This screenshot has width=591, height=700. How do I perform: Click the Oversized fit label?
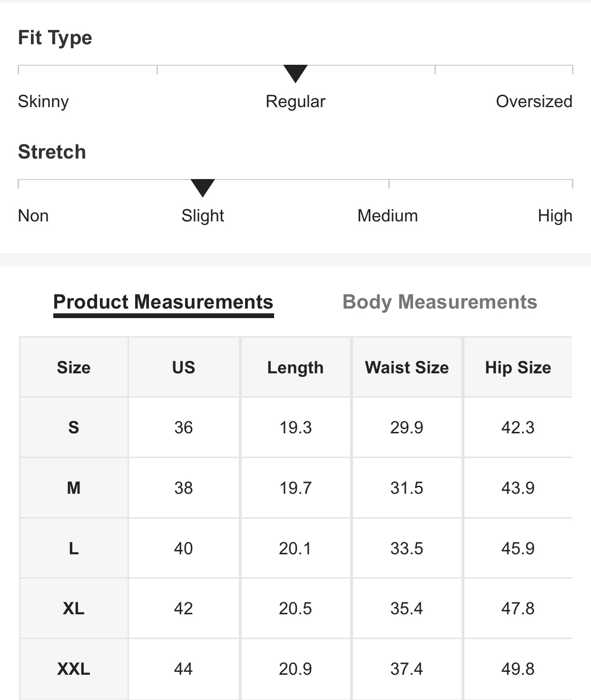534,101
